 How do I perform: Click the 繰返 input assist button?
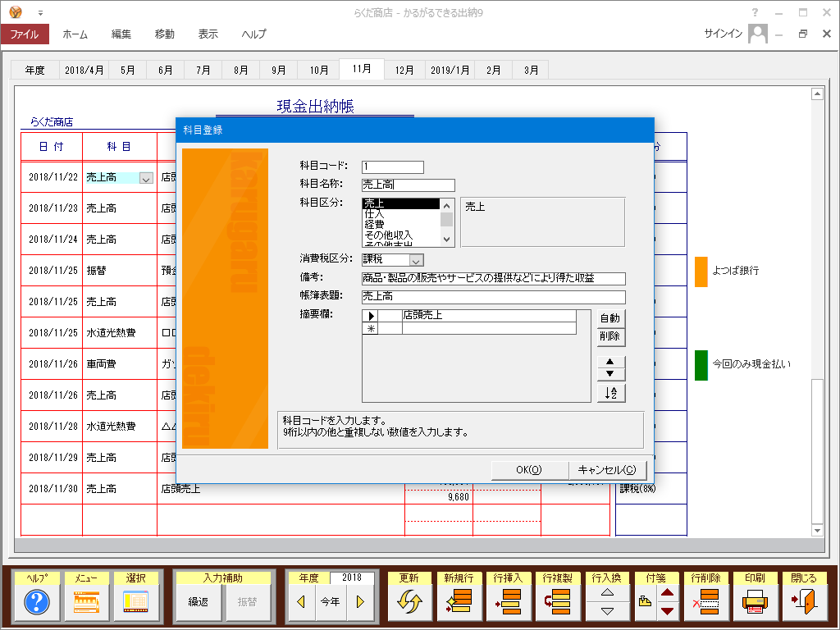coord(199,602)
